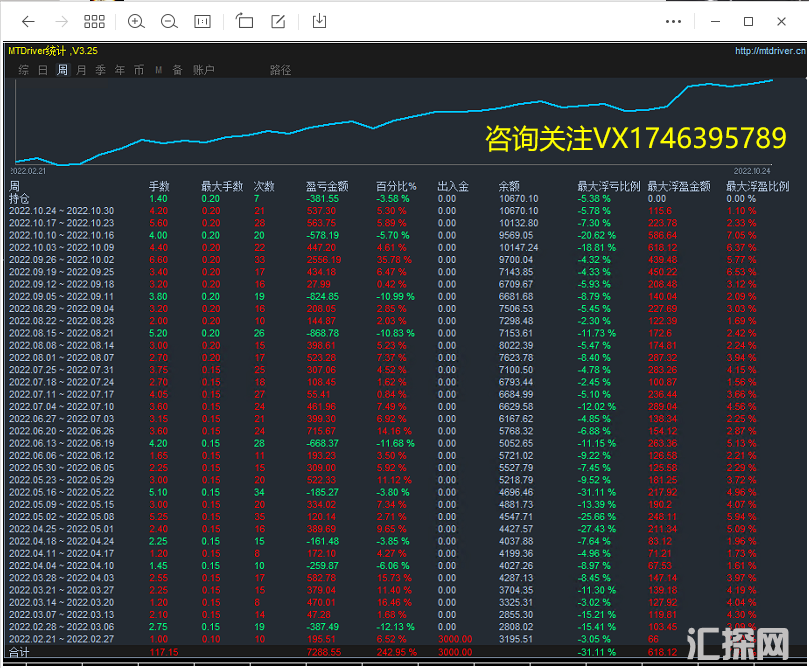This screenshot has height=668, width=809.
Task: Switch to the 月 (monthly) tab
Action: coord(81,70)
